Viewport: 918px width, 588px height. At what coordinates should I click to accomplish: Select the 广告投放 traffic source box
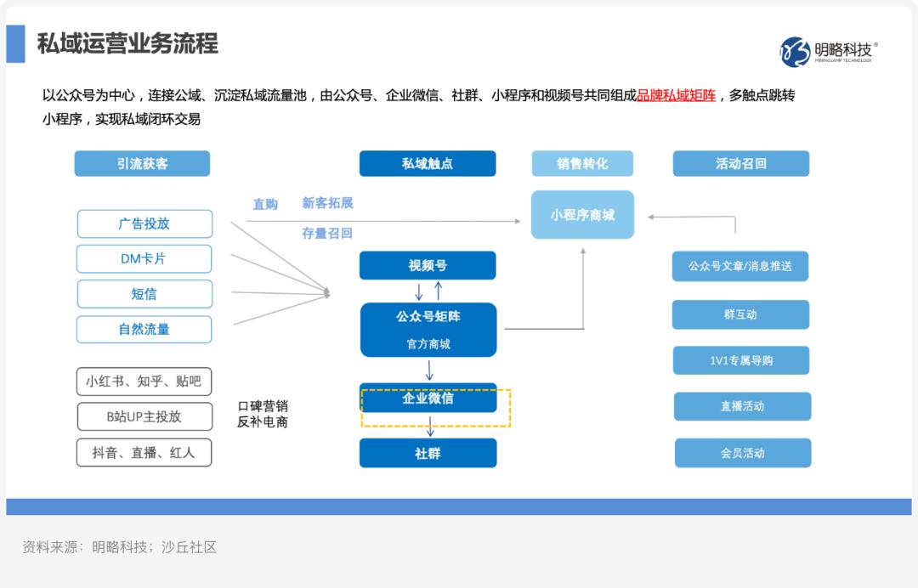tap(144, 223)
